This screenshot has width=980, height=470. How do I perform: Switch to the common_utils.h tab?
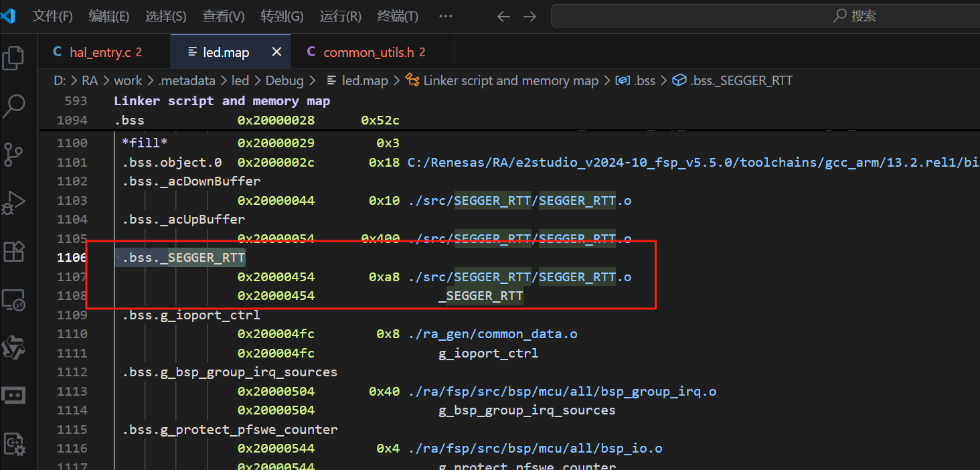point(373,52)
